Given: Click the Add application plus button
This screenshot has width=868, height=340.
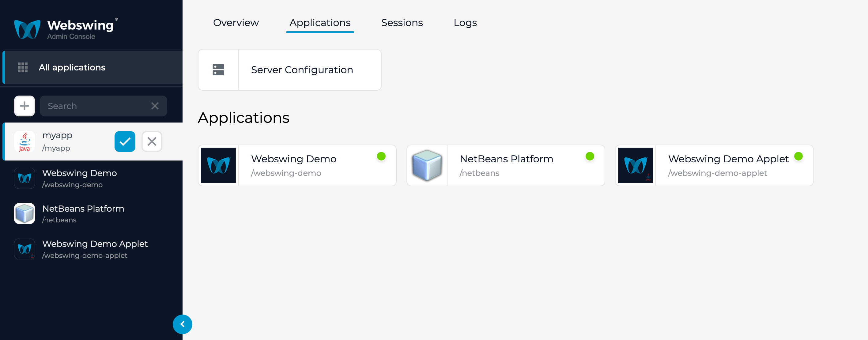Looking at the screenshot, I should coord(25,106).
